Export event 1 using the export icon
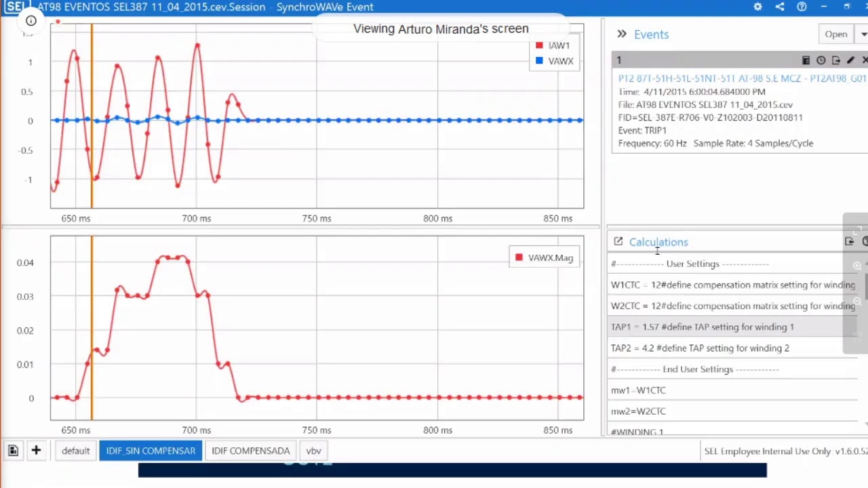The image size is (868, 488). (x=835, y=60)
